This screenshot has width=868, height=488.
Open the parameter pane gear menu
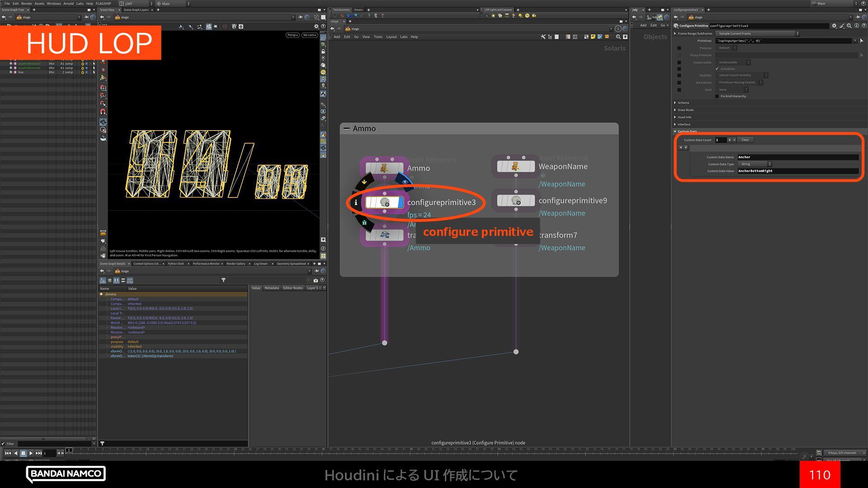coord(834,26)
